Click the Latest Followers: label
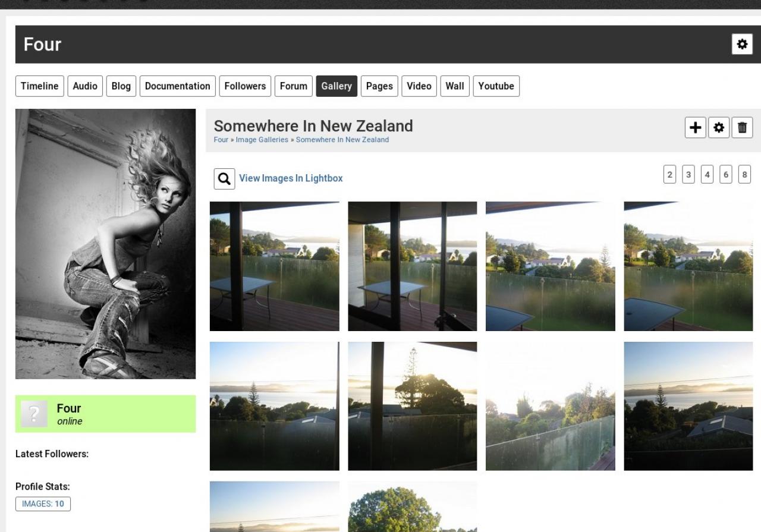The width and height of the screenshot is (761, 532). (x=52, y=454)
